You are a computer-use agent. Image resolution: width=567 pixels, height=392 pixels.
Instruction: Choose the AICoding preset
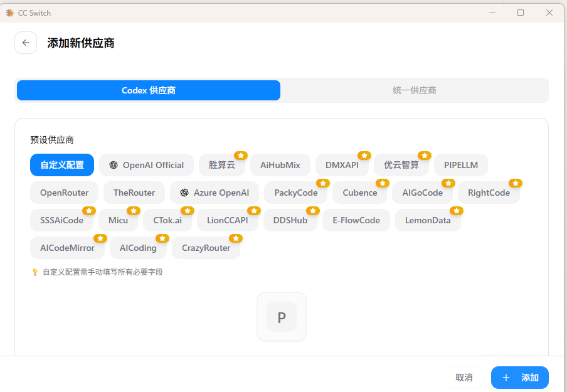(x=138, y=248)
